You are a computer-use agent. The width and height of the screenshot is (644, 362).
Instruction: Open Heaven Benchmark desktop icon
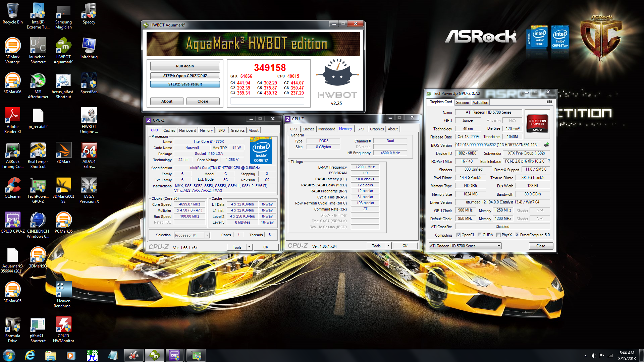[x=63, y=295]
